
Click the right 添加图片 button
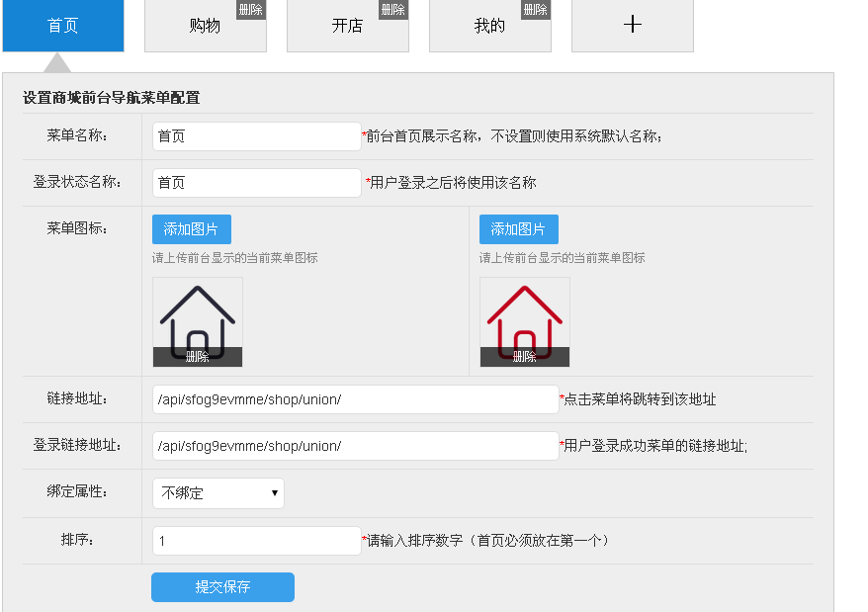519,229
